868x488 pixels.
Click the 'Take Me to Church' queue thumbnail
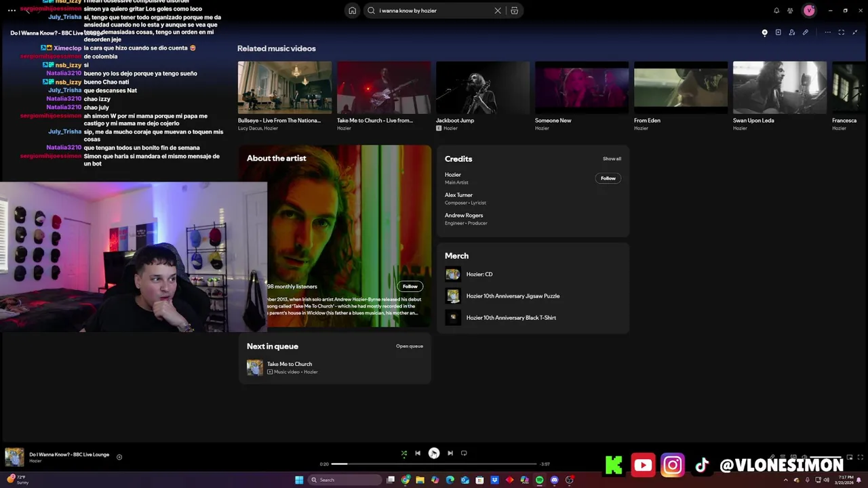255,368
